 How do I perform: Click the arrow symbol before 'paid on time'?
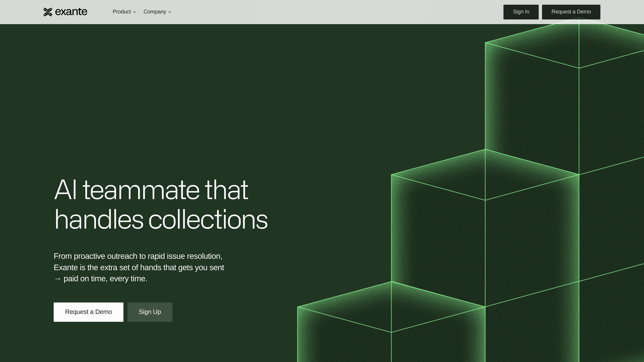(x=58, y=279)
